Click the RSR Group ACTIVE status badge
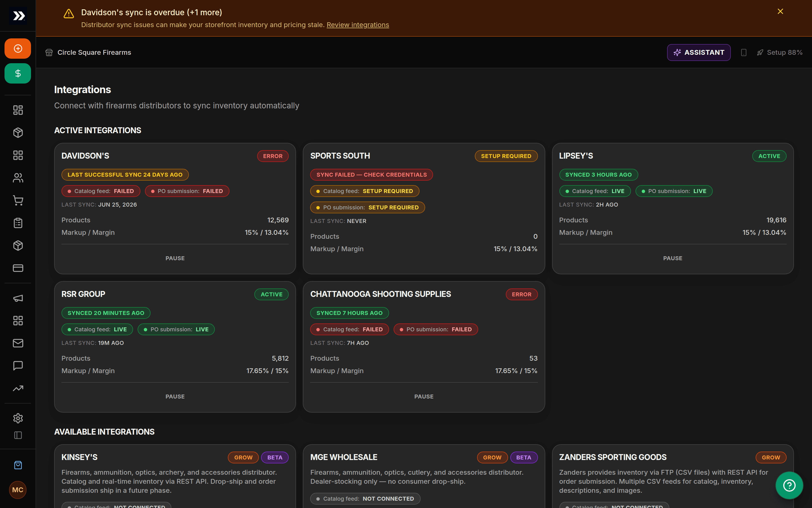This screenshot has width=812, height=508. [272, 294]
